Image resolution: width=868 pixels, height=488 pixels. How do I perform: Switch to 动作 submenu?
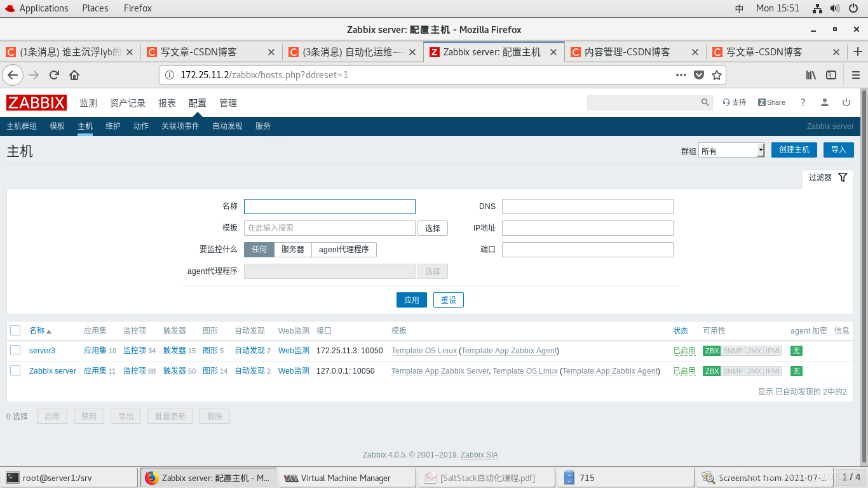[x=141, y=126]
